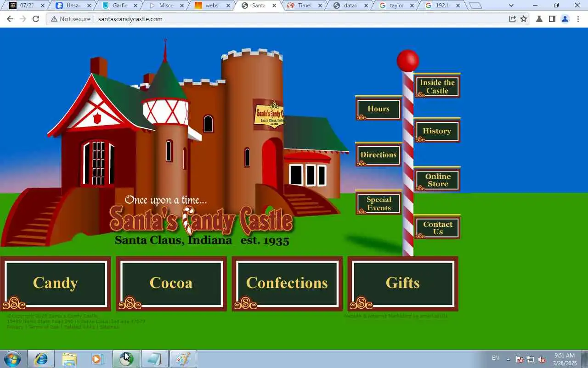
Task: Switch to the 07/27 tab
Action: point(27,6)
